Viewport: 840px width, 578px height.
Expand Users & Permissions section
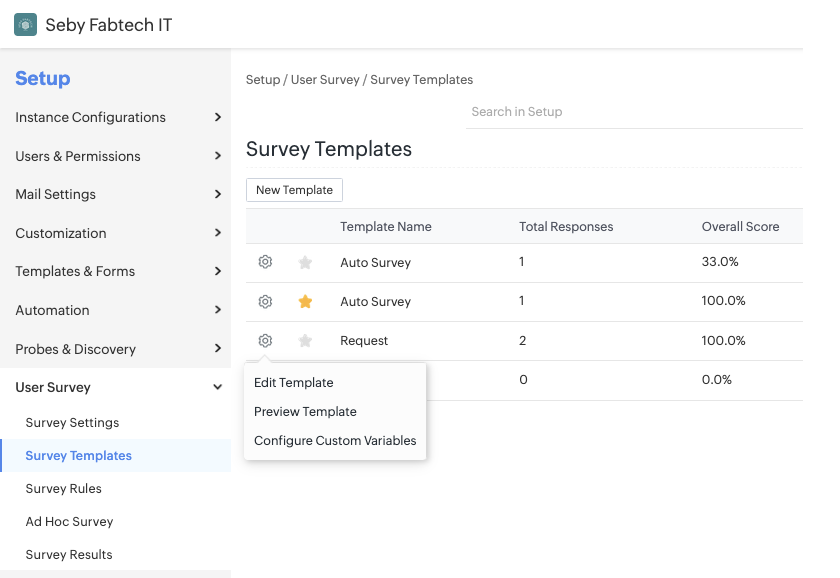click(217, 156)
